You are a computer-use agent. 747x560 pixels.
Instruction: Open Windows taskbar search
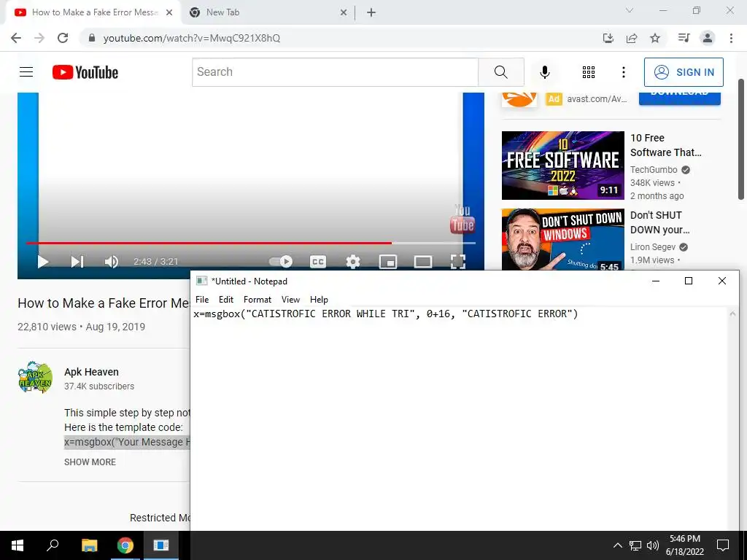click(x=53, y=545)
